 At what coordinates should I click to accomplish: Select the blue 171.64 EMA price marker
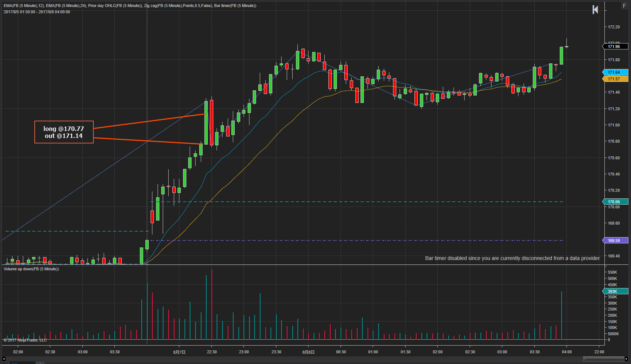click(616, 72)
